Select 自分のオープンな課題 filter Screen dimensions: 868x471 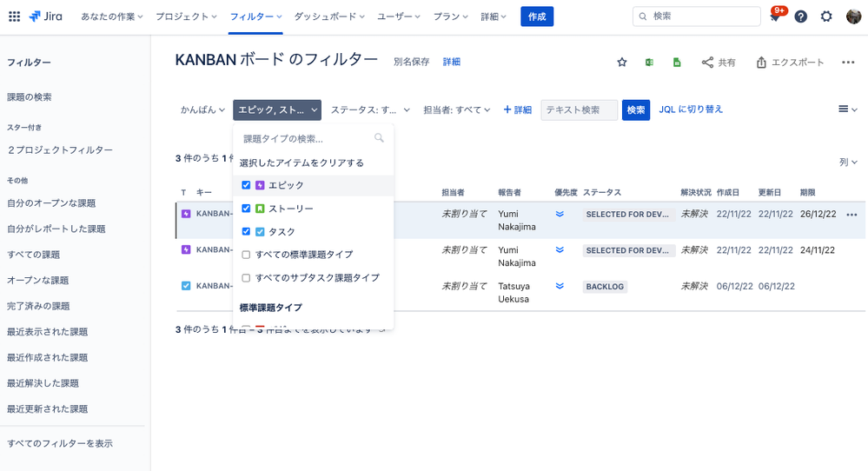(51, 203)
